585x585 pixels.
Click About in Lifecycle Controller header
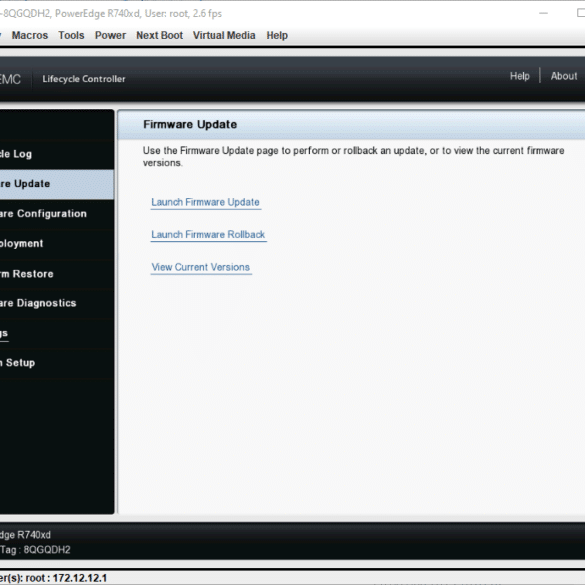pos(564,76)
